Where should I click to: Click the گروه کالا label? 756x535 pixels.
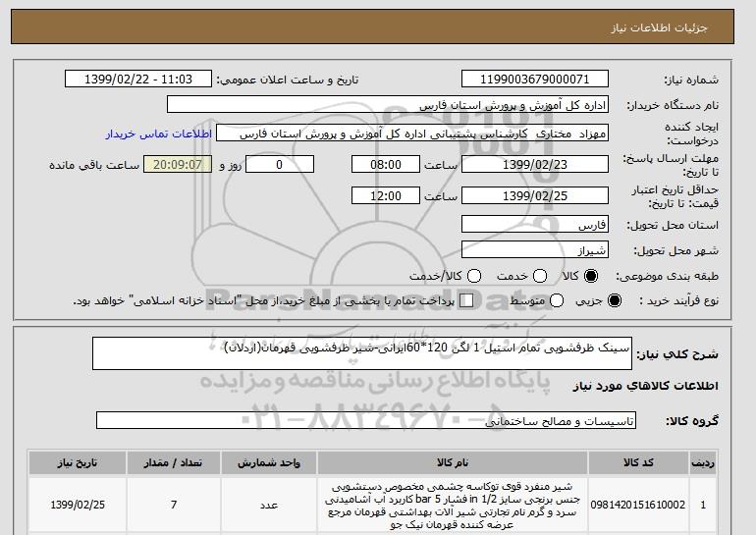[x=692, y=421]
